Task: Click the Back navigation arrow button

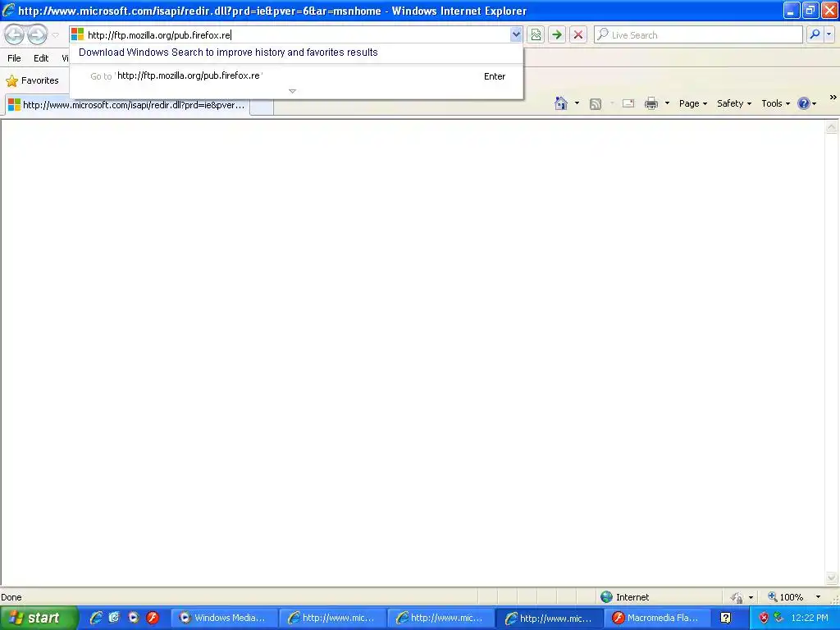Action: coord(15,34)
